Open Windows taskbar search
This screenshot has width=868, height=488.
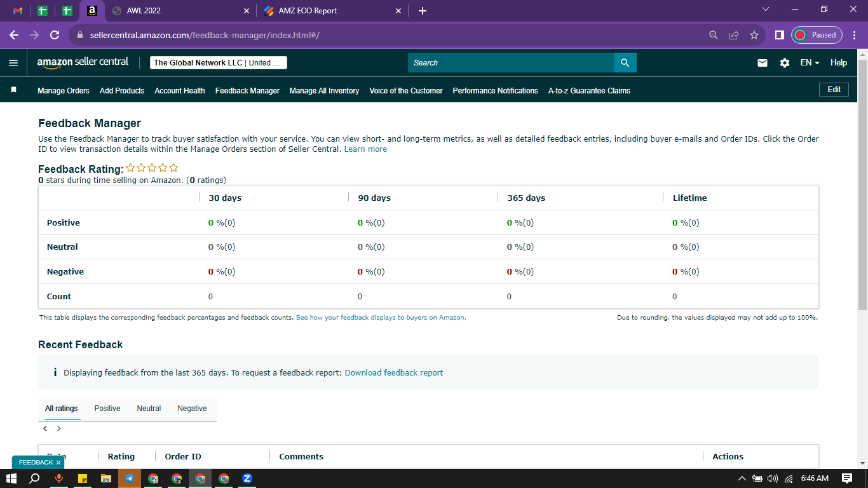(x=35, y=478)
